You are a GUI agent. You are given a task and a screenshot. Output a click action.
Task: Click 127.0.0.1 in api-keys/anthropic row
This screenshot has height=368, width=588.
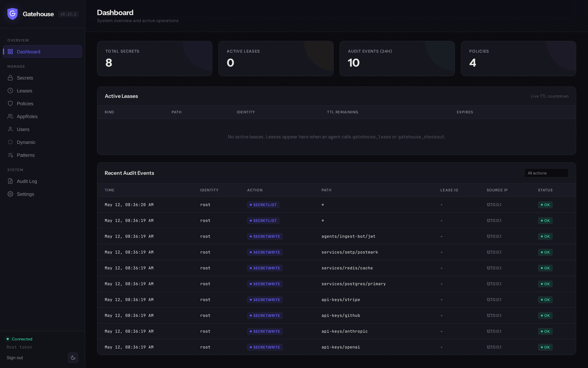coord(494,331)
